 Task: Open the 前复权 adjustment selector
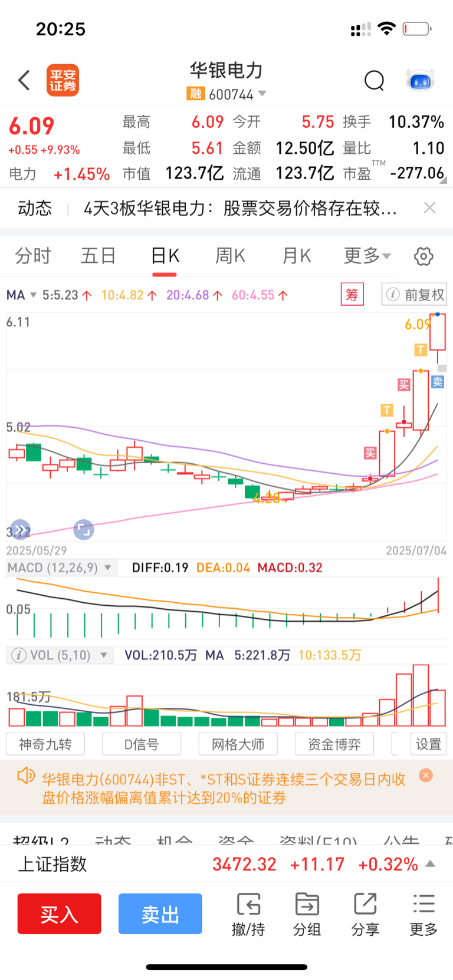coord(414,294)
